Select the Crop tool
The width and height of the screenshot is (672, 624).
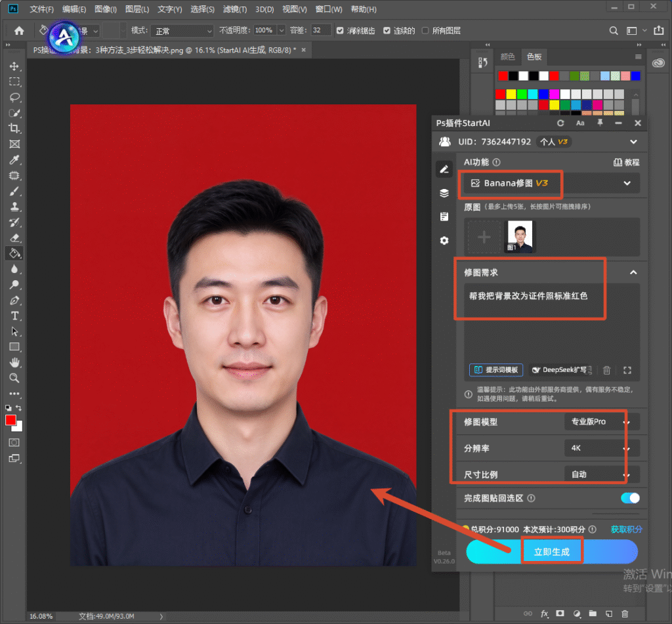[x=14, y=128]
